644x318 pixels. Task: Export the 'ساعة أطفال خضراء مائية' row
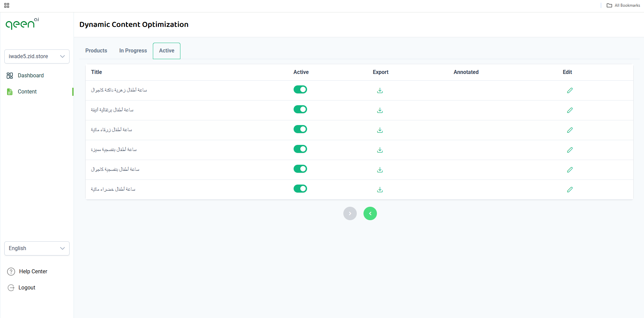(x=380, y=190)
